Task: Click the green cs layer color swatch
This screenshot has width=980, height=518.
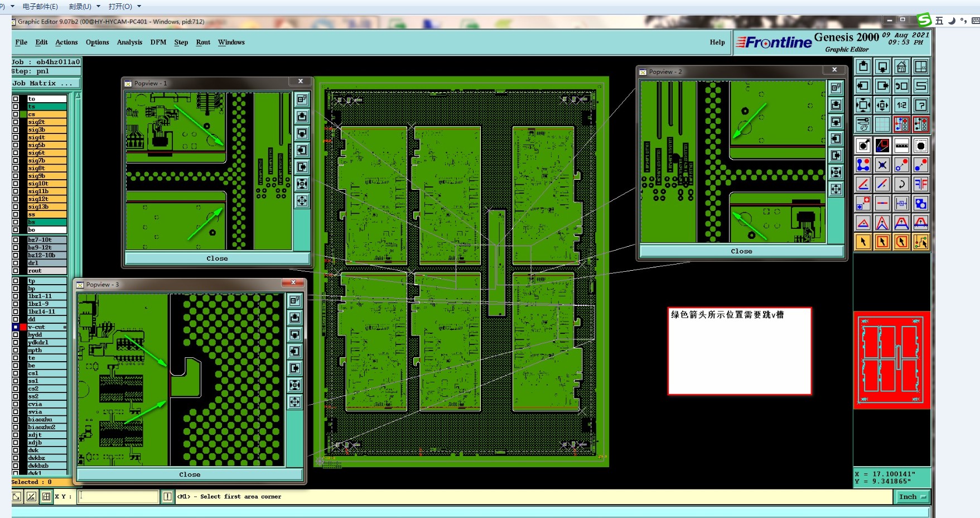Action: point(23,114)
